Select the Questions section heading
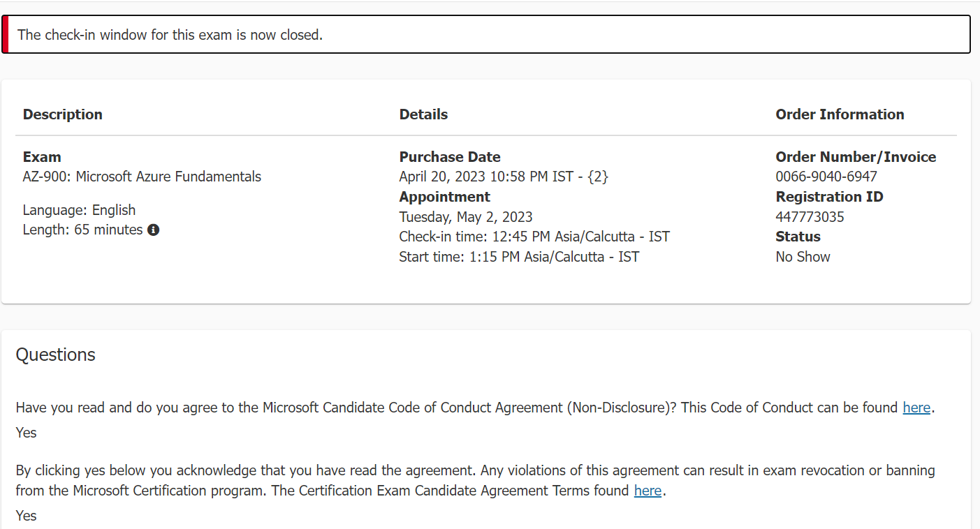This screenshot has height=529, width=980. click(55, 355)
